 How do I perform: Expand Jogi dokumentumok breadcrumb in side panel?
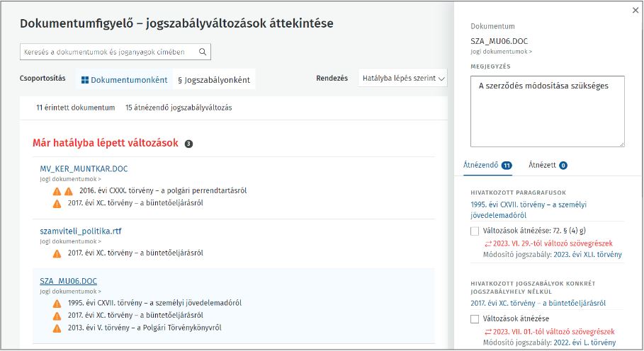(502, 52)
